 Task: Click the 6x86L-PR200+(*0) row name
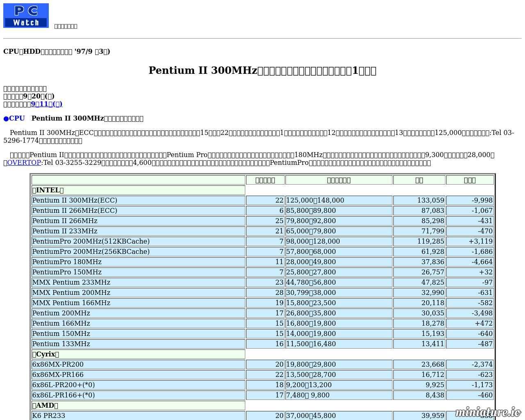pos(64,385)
